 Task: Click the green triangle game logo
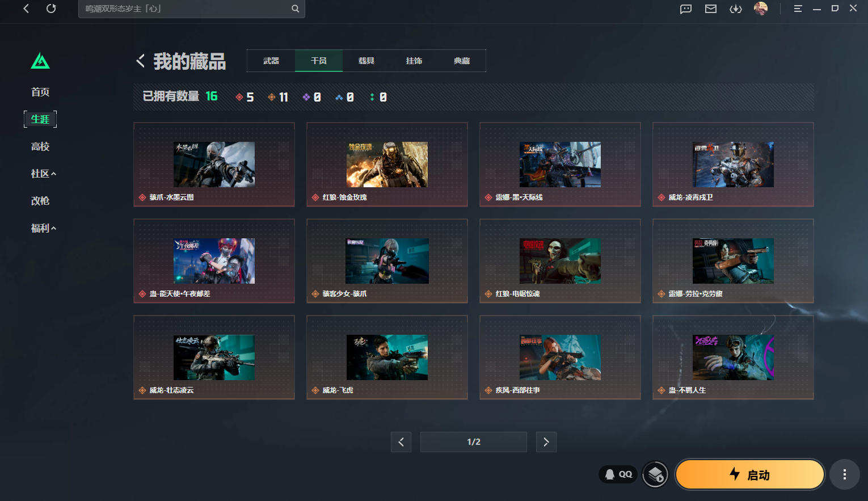(x=40, y=61)
